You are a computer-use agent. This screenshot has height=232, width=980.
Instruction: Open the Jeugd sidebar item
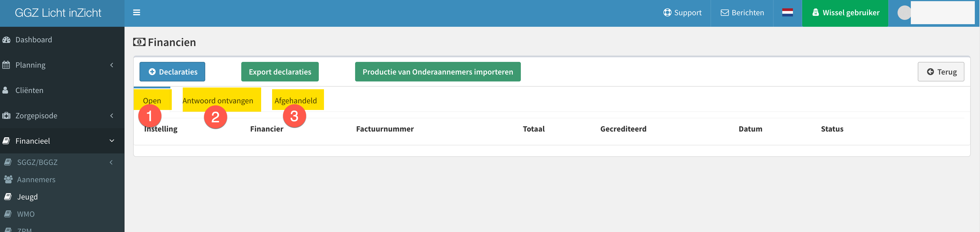click(27, 197)
